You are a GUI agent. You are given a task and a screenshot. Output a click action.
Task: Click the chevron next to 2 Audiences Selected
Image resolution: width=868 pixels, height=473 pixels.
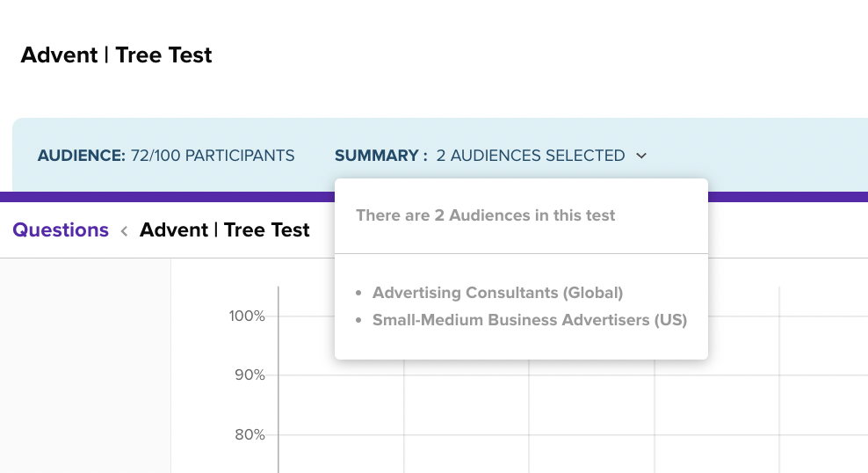click(641, 156)
